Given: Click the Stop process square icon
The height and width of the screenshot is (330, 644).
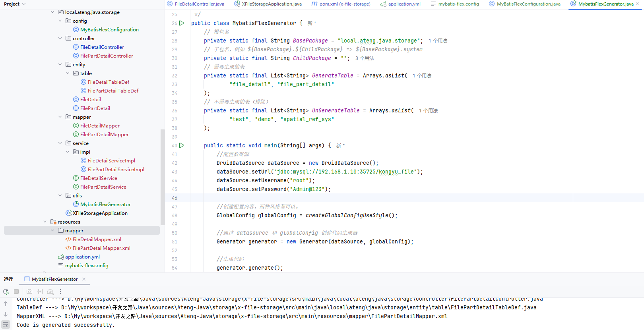Looking at the screenshot, I should click(16, 291).
